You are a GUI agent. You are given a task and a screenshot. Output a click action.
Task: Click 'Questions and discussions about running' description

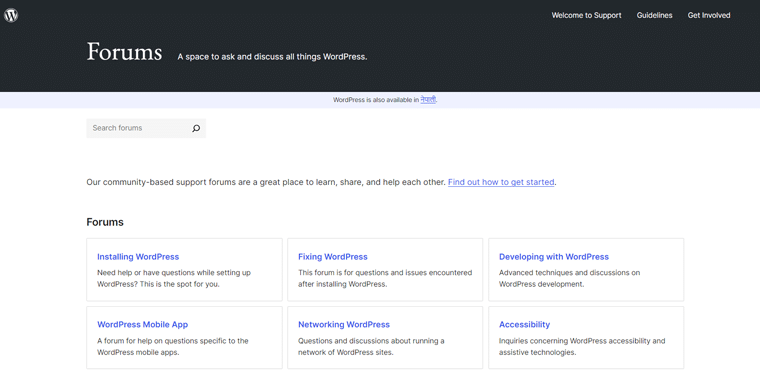click(371, 346)
